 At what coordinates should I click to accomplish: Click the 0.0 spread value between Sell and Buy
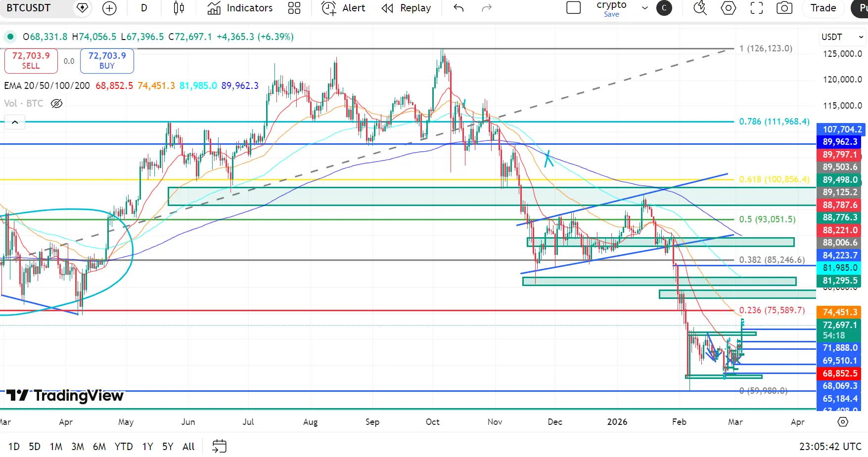[x=69, y=61]
